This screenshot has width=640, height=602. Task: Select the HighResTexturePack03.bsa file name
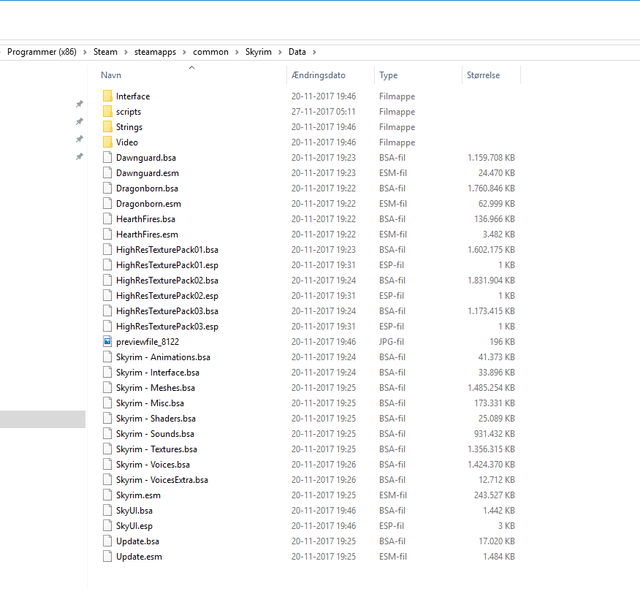click(167, 311)
